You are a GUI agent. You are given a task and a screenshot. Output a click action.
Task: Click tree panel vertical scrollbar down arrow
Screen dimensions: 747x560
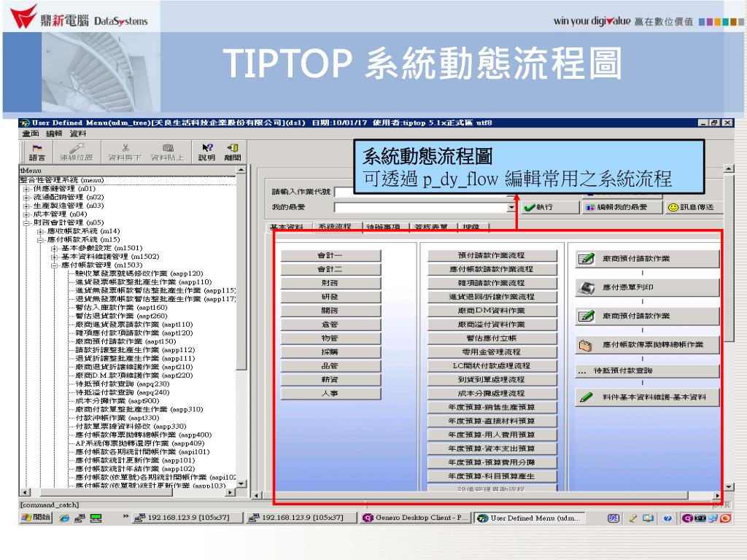pos(241,484)
